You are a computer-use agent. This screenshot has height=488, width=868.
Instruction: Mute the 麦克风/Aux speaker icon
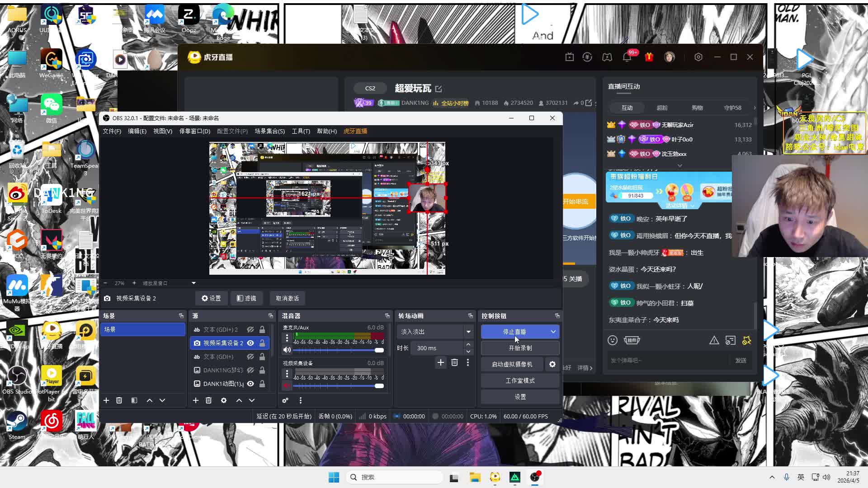click(287, 350)
